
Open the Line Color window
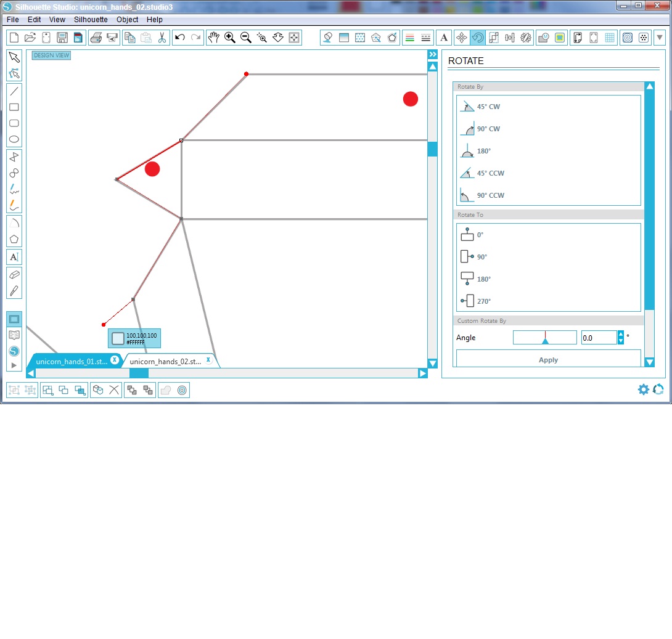[x=410, y=38]
